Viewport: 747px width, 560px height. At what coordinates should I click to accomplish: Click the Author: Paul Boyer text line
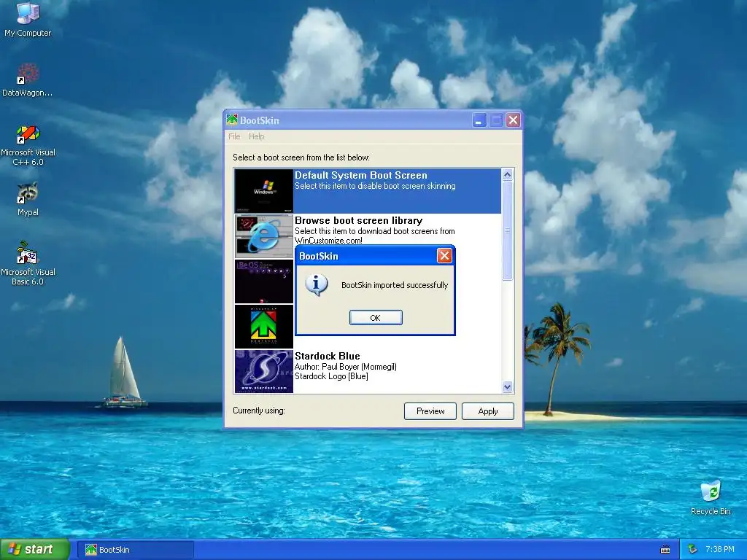[x=346, y=367]
